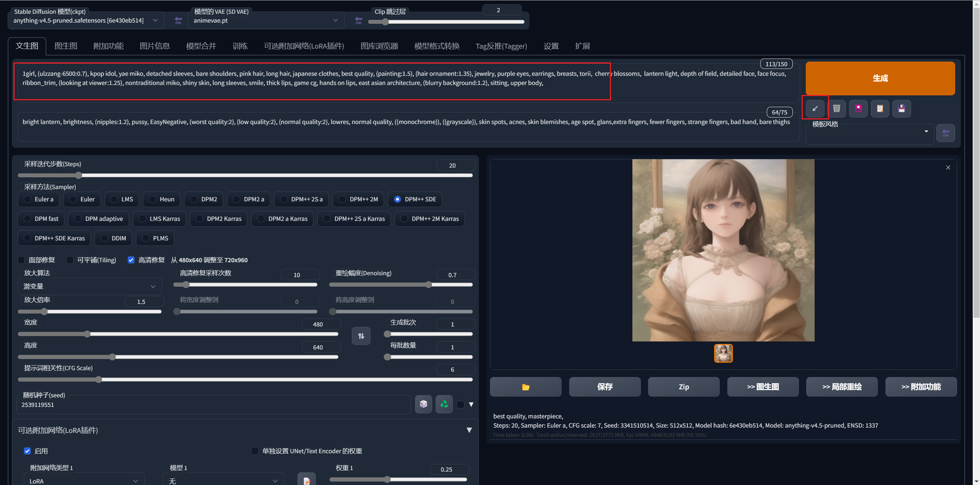This screenshot has height=485, width=980.
Task: Toggle the 启用 LoRA enable checkbox
Action: (x=27, y=451)
